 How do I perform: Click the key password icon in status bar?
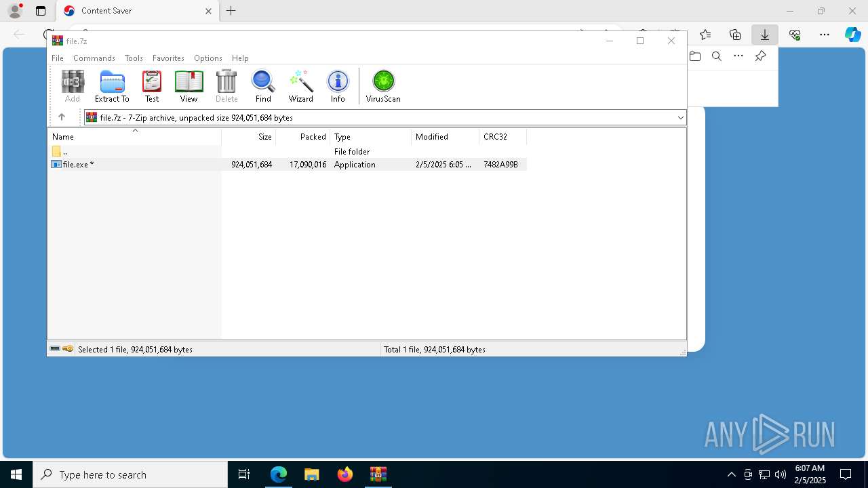(68, 349)
